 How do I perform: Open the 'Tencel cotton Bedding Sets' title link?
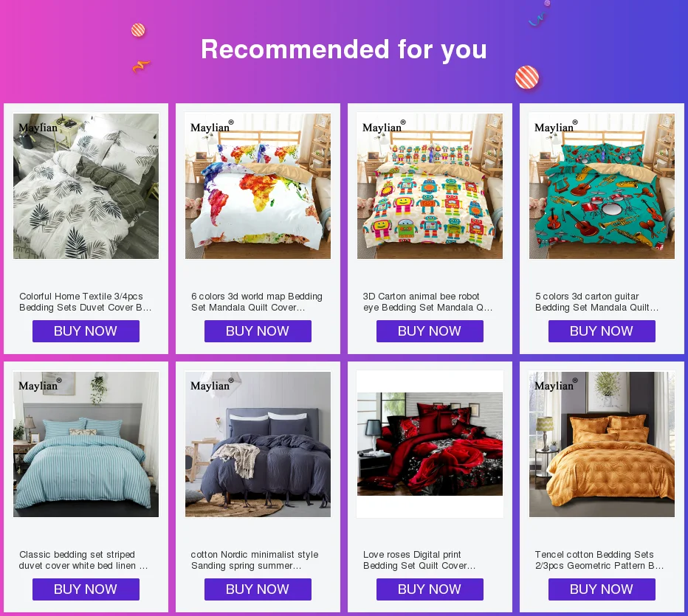599,560
